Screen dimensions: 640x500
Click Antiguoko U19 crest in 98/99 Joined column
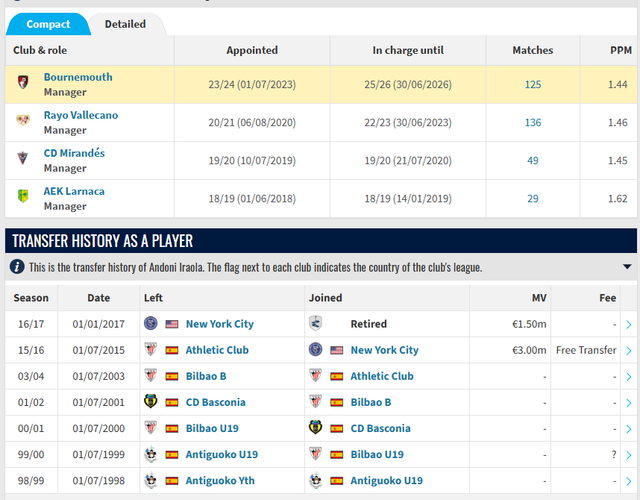click(316, 480)
